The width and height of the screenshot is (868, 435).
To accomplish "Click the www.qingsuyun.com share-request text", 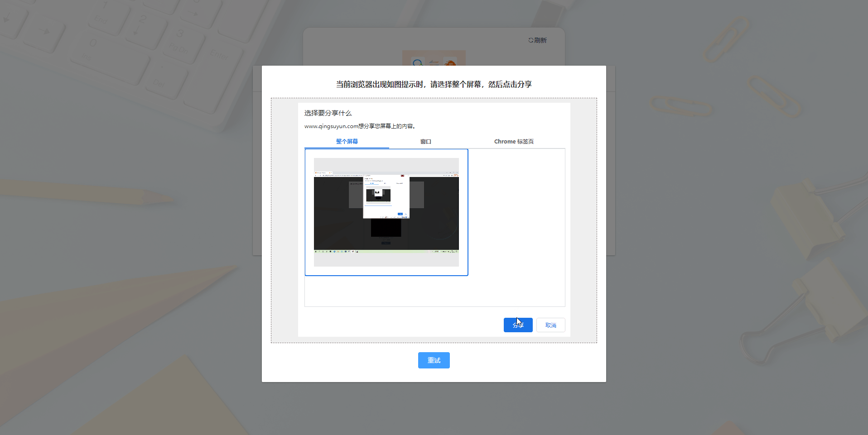I will pos(360,126).
